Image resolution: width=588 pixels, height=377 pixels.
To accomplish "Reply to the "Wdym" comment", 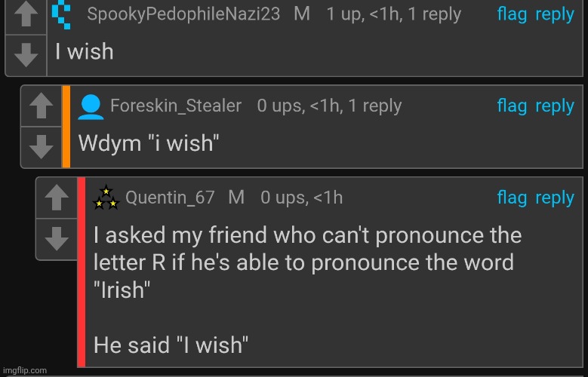I will coord(555,106).
